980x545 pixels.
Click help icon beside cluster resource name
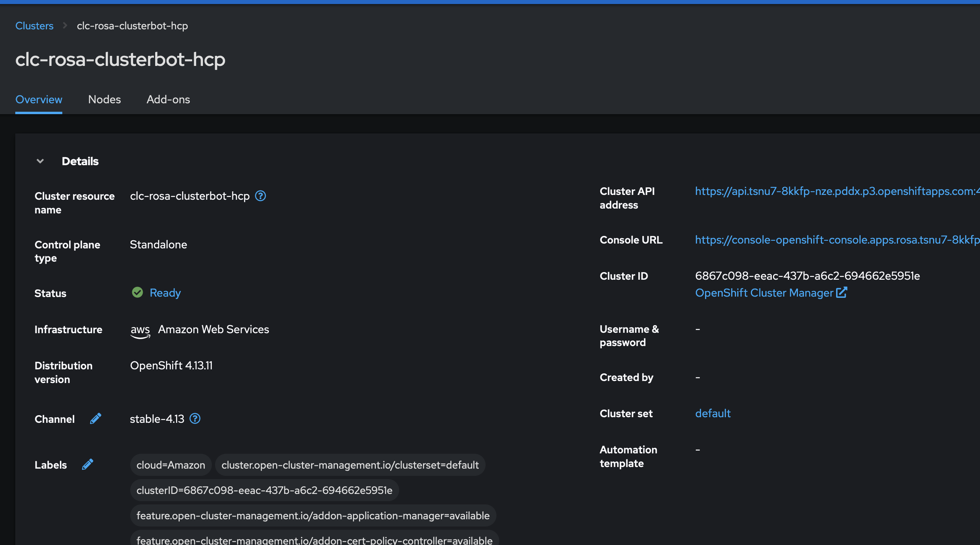tap(260, 196)
